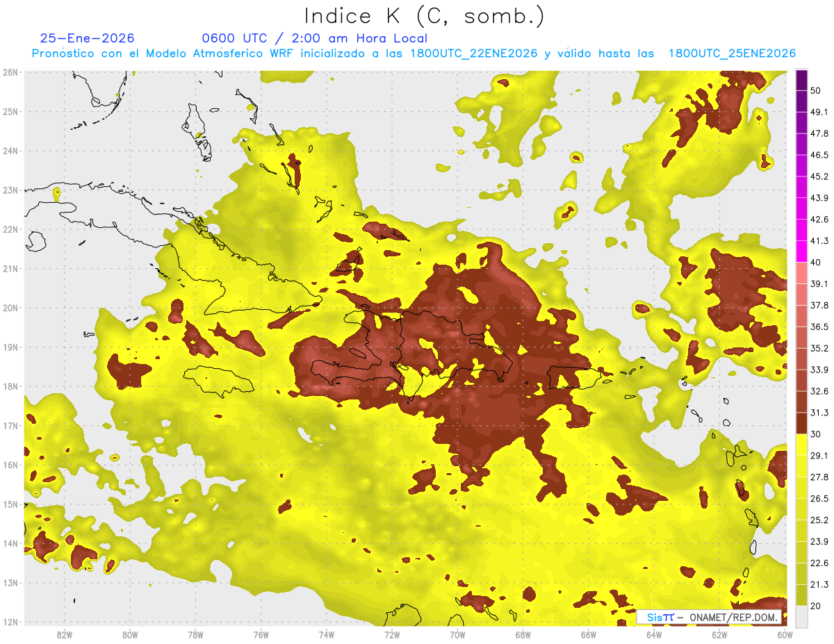Click the "Indice K (C, somb.)" title

[x=425, y=16]
